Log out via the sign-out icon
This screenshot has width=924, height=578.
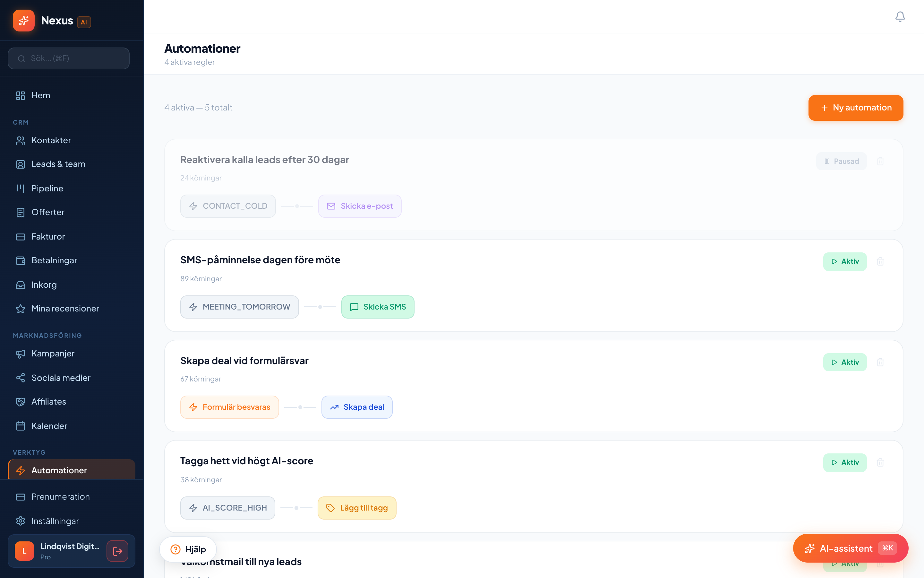(x=117, y=551)
